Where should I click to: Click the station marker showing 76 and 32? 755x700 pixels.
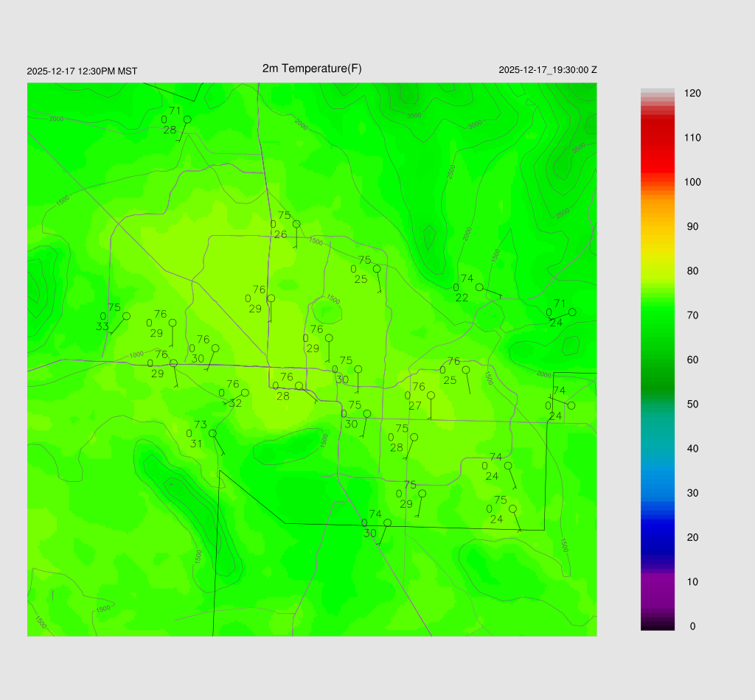tap(245, 393)
